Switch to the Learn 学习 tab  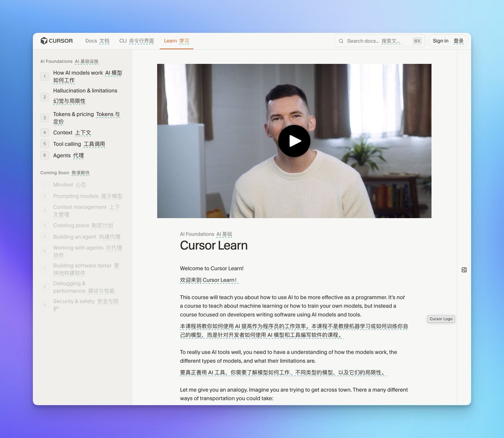pyautogui.click(x=176, y=41)
